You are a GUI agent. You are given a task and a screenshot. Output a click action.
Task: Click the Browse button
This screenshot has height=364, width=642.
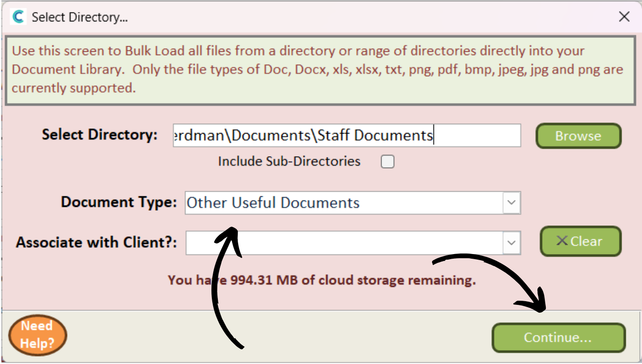click(x=578, y=136)
